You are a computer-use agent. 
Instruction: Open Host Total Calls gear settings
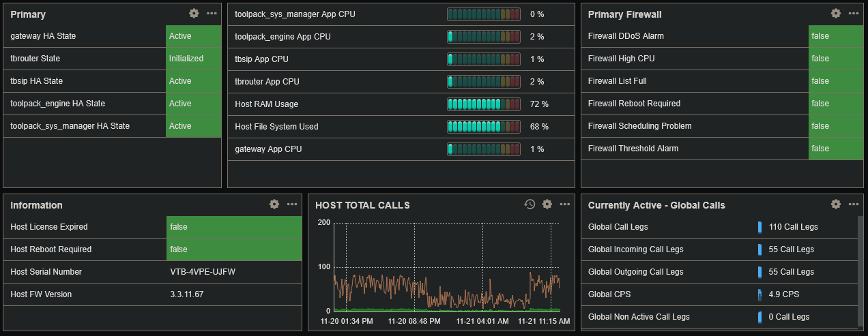click(x=547, y=204)
